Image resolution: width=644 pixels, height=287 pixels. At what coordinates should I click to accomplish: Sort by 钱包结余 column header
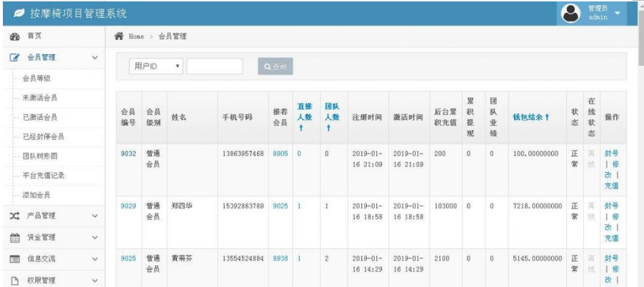[x=531, y=117]
